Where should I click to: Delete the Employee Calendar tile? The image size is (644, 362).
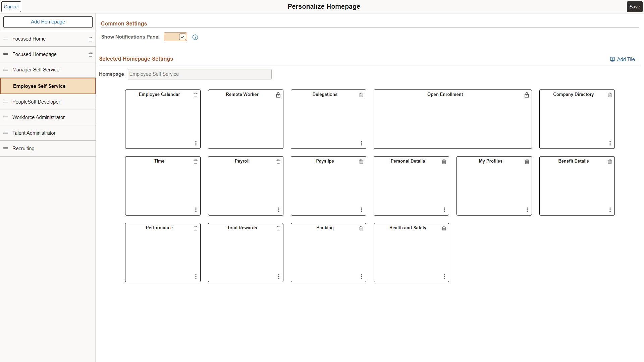click(196, 95)
